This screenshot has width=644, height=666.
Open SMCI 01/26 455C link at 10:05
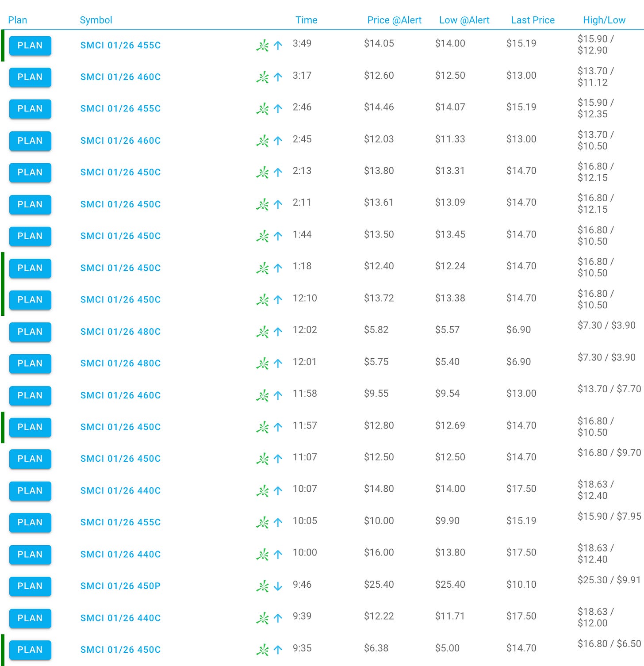[120, 522]
